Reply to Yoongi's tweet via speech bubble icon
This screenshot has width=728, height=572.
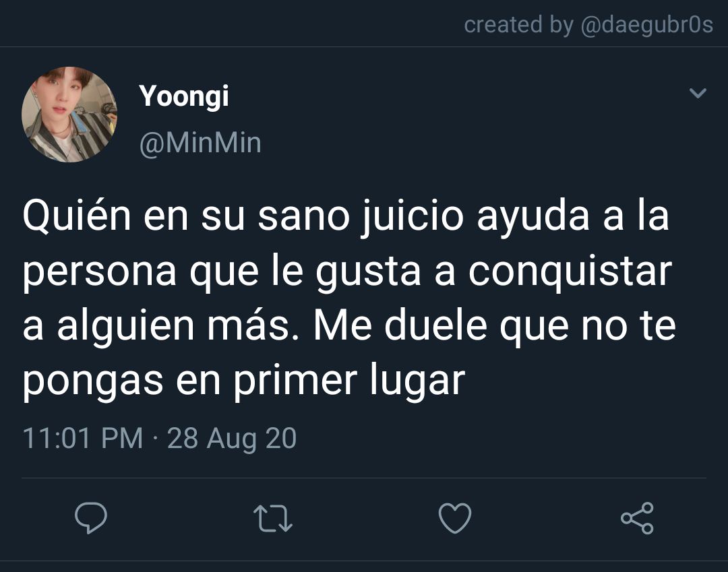click(91, 517)
